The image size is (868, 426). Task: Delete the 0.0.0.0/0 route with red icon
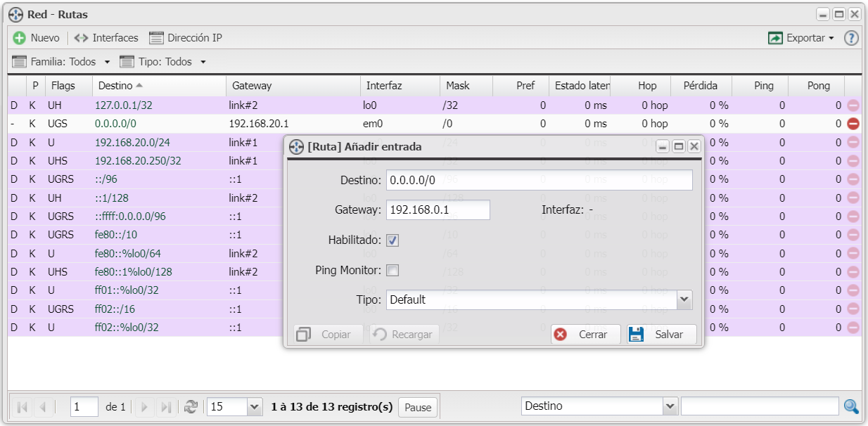coord(853,124)
